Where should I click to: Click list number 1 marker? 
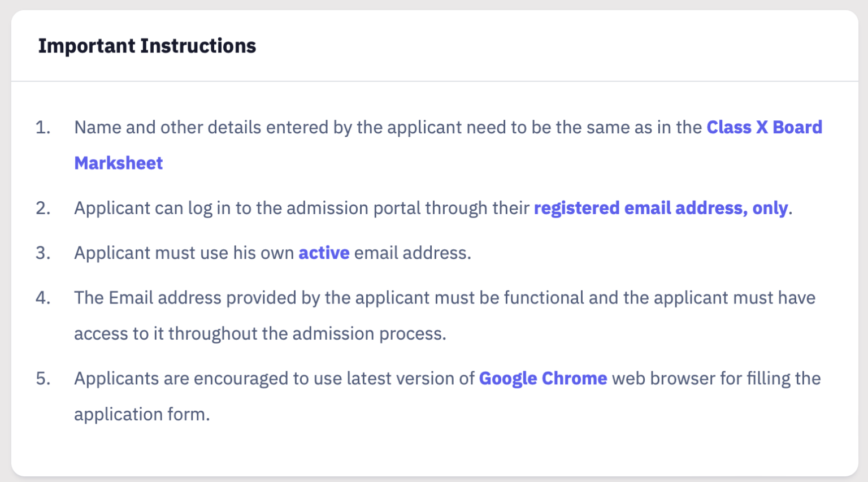[x=43, y=127]
